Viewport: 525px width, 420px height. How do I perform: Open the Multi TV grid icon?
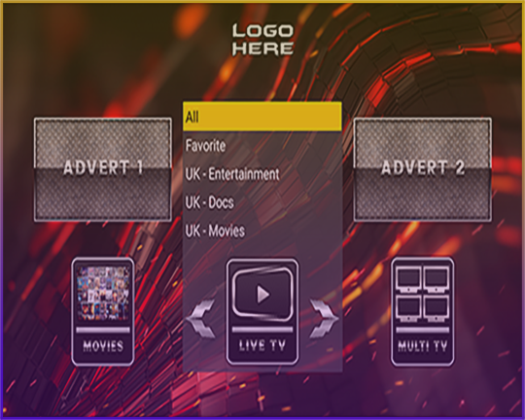click(423, 311)
